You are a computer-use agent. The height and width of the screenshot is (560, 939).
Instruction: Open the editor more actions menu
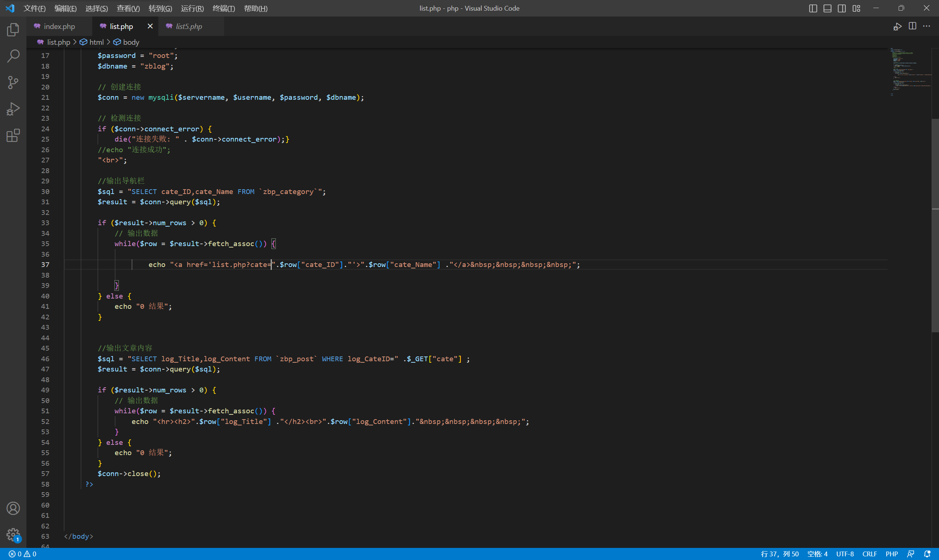pos(927,26)
